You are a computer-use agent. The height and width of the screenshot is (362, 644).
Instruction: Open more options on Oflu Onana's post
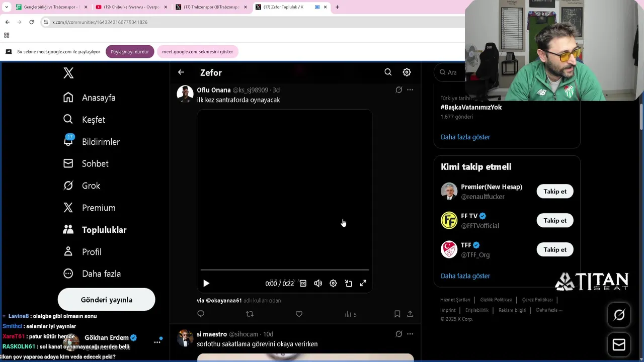click(410, 90)
